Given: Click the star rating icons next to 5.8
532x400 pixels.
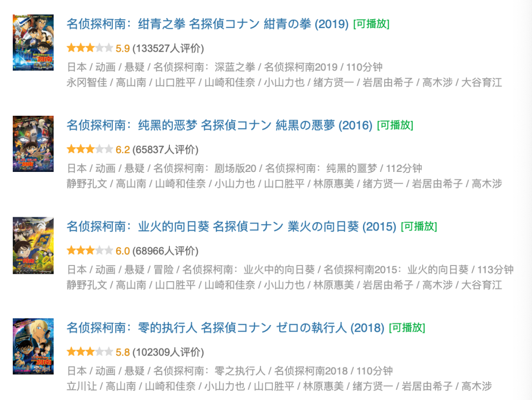Looking at the screenshot, I should coord(90,352).
